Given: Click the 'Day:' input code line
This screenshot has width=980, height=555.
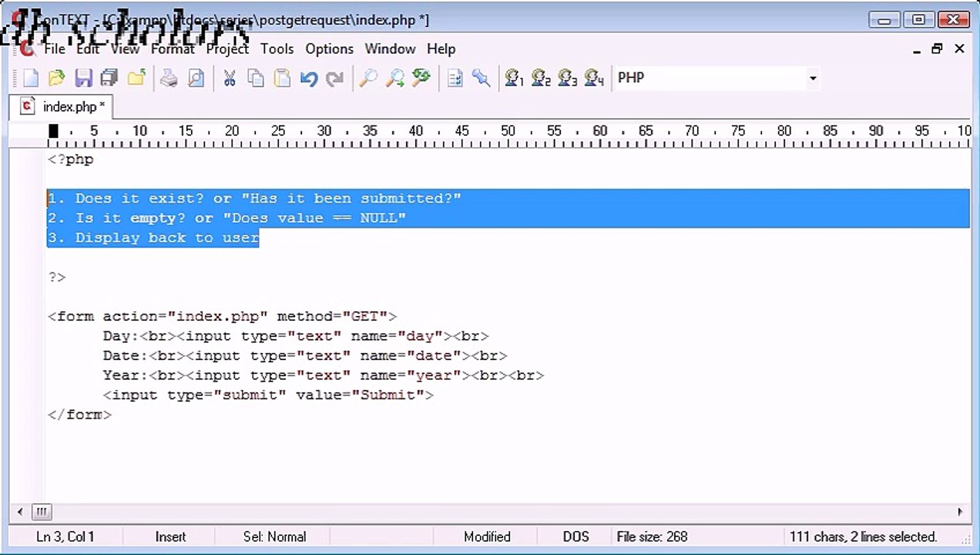Looking at the screenshot, I should pos(296,336).
